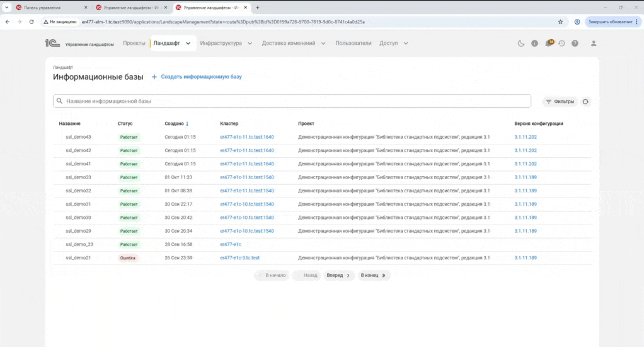
Task: Open version 3.1.11.202 in ssl_demo42 row
Action: [526, 151]
